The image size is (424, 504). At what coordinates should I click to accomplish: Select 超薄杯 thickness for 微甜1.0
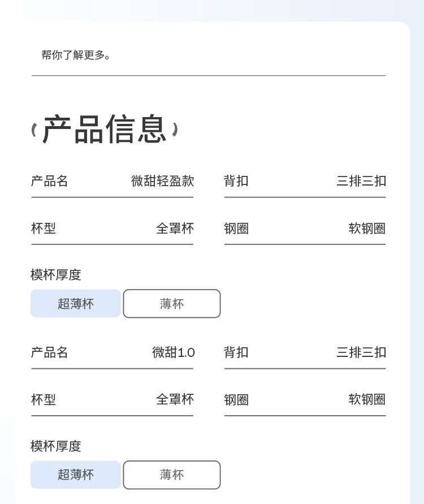(76, 475)
